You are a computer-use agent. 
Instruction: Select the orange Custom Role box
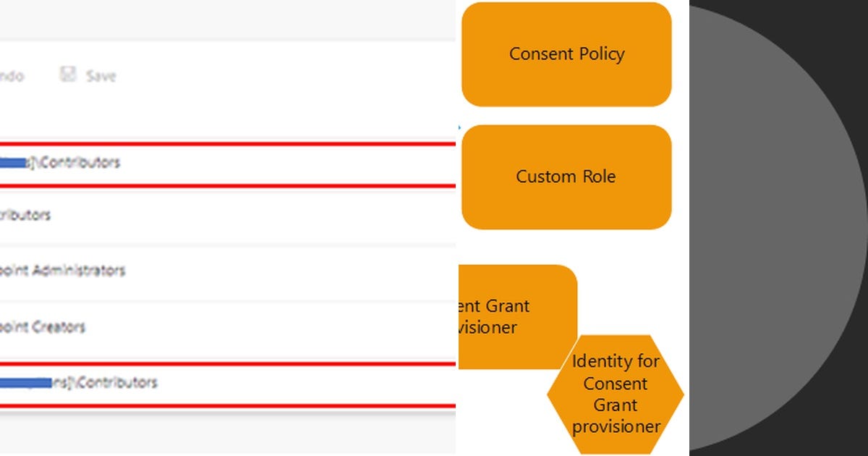point(566,176)
